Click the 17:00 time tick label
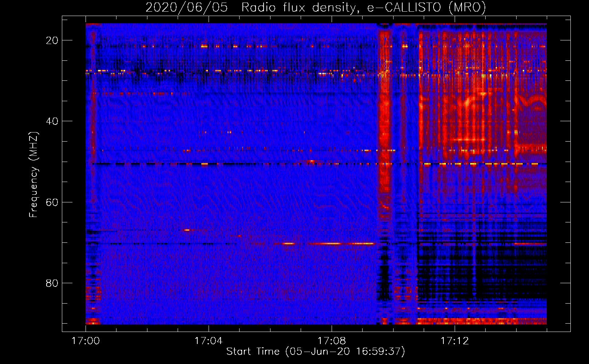Viewport: 589px width, 364px height. (86, 341)
